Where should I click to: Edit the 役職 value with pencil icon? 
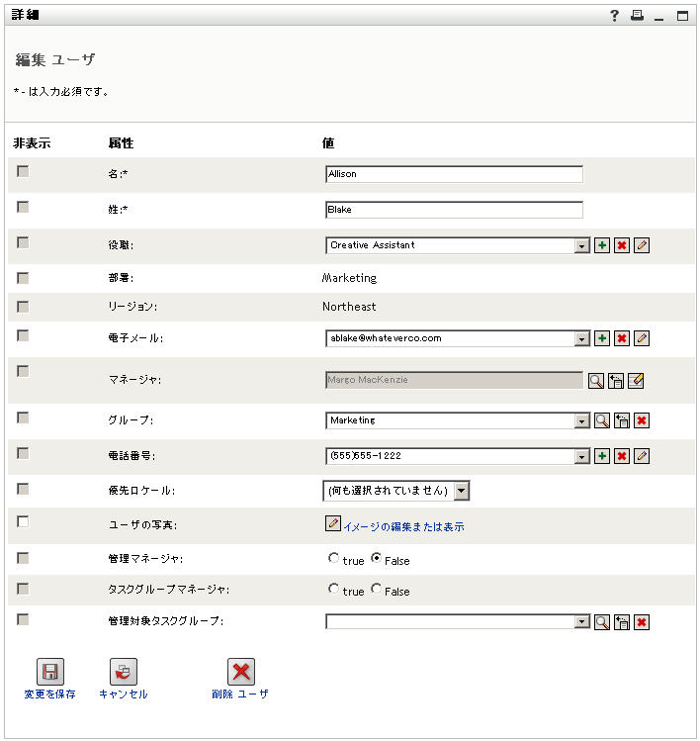point(642,245)
